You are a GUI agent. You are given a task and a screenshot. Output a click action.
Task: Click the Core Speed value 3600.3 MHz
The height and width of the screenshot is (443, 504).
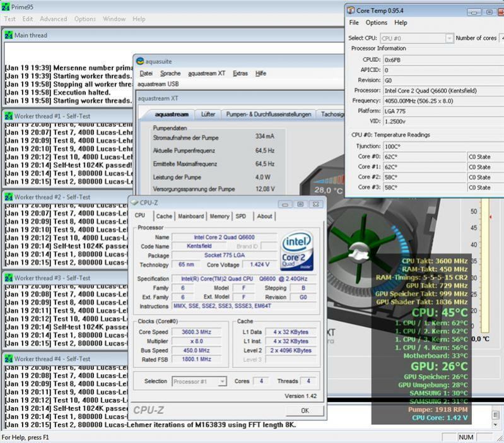[196, 332]
